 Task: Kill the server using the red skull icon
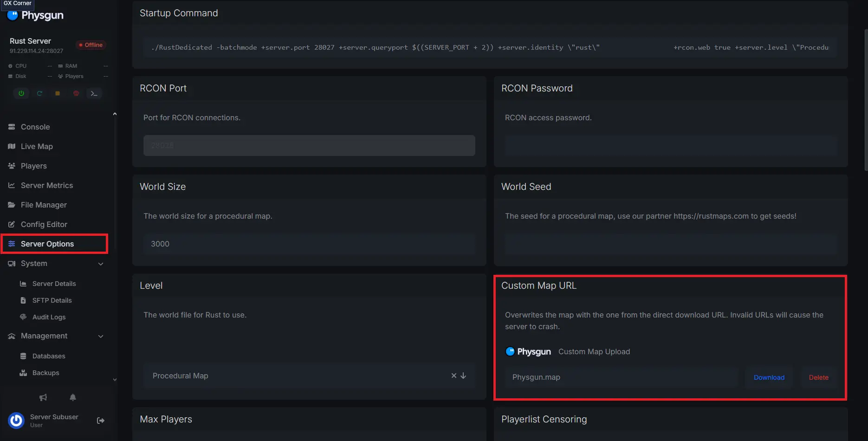click(76, 93)
